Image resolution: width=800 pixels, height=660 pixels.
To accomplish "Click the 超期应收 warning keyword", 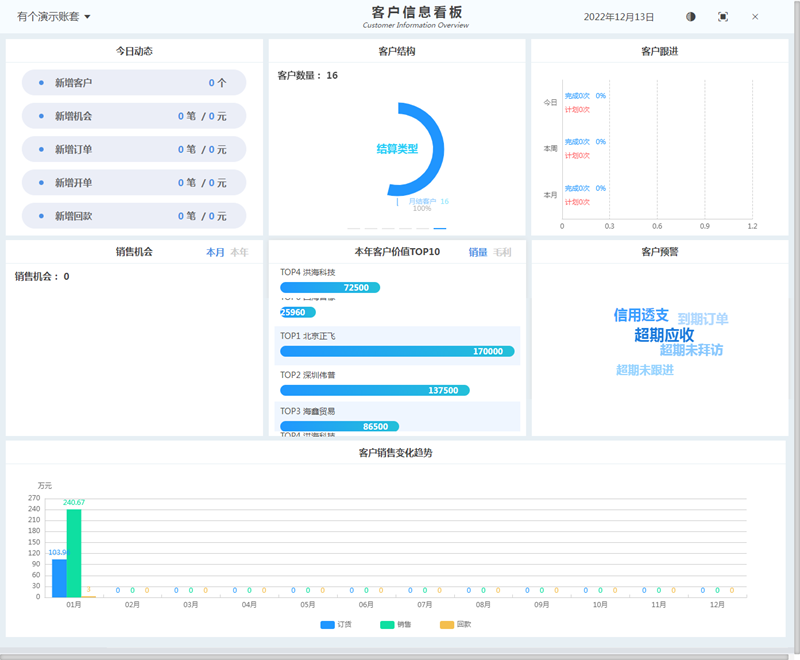I will pos(664,335).
